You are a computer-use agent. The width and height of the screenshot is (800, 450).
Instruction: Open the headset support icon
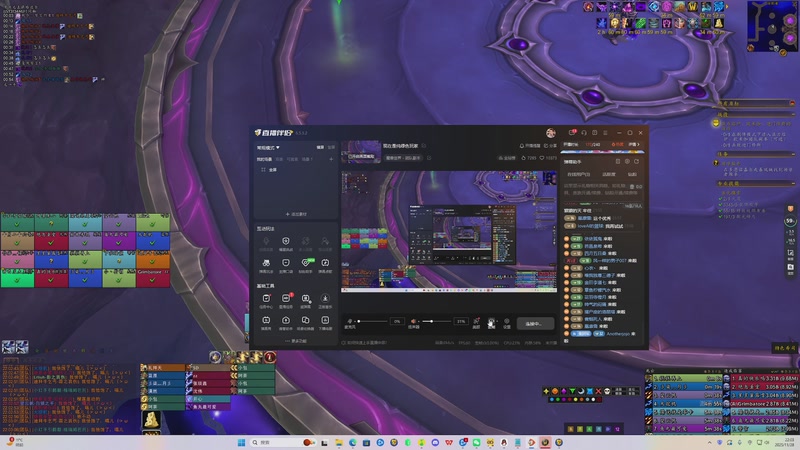(584, 133)
